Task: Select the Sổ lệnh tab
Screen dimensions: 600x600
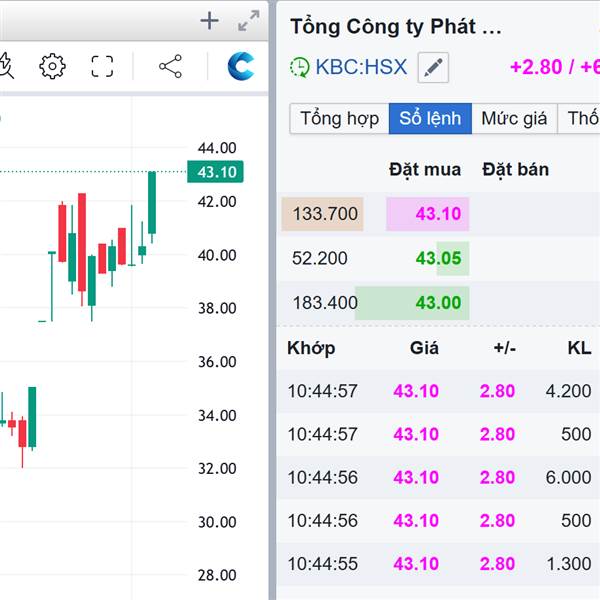Action: tap(430, 118)
